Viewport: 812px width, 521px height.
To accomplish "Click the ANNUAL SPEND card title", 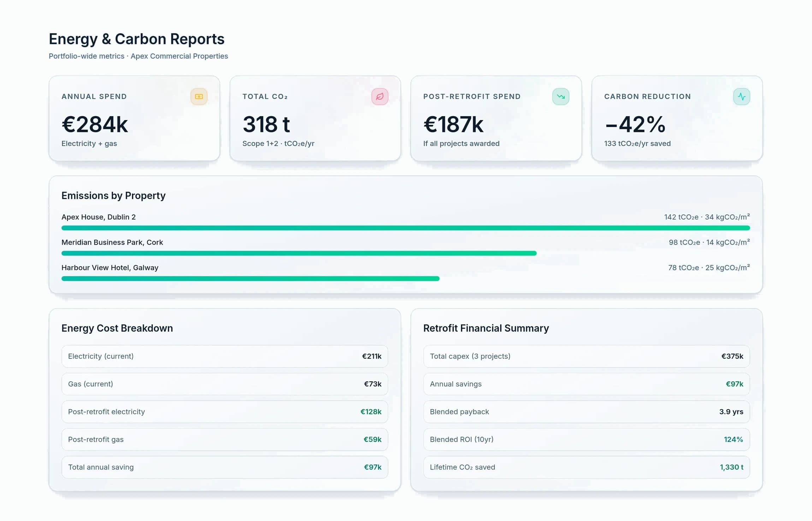I will [x=94, y=97].
